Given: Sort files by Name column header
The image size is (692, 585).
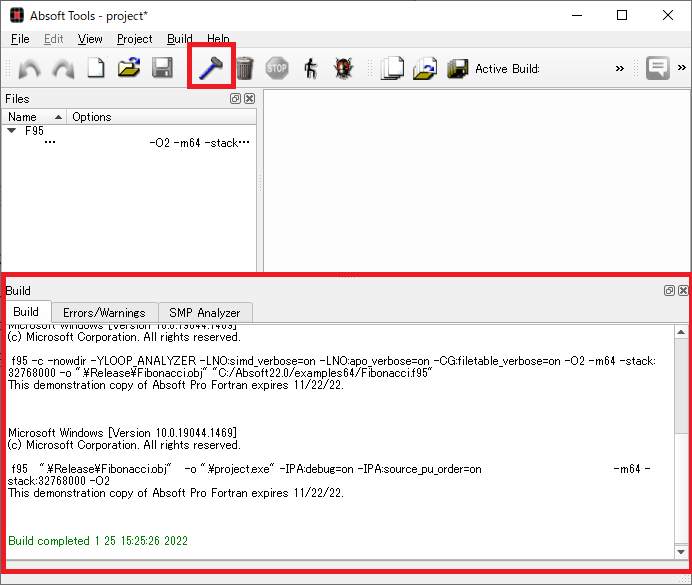Looking at the screenshot, I should 34,117.
